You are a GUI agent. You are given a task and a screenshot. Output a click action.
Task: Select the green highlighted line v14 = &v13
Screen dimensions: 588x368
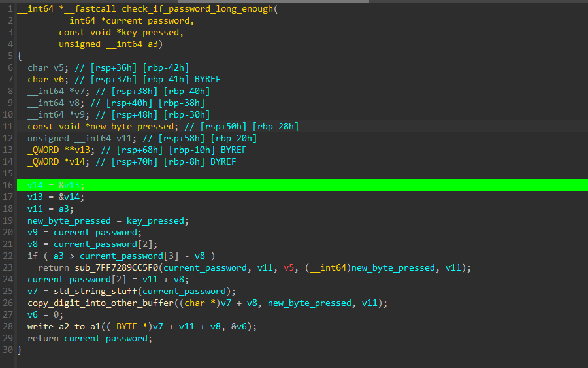point(56,185)
